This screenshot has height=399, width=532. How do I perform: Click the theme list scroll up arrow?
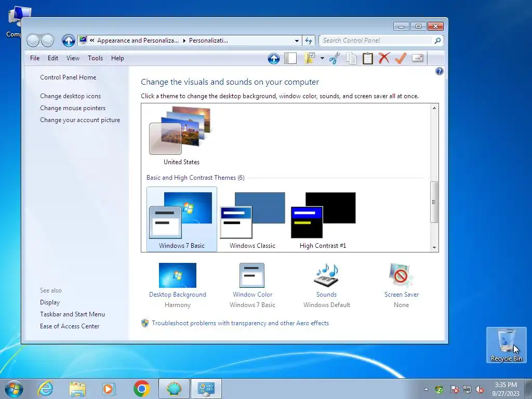pyautogui.click(x=434, y=108)
